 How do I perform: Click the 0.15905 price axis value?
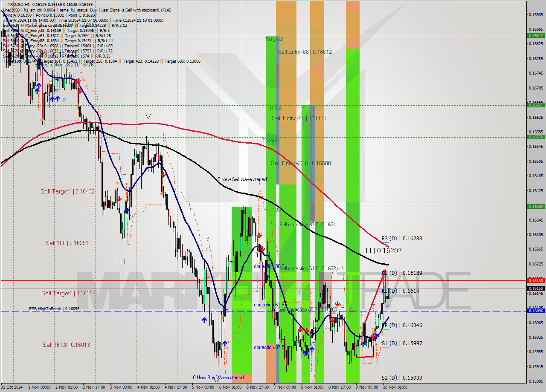point(536,381)
